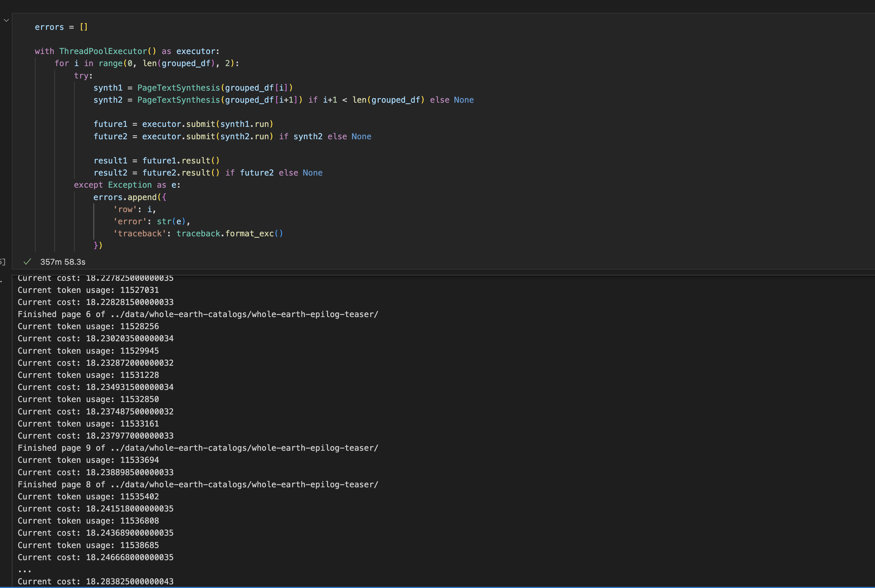
Task: Click the green success checkmark icon
Action: coord(27,262)
